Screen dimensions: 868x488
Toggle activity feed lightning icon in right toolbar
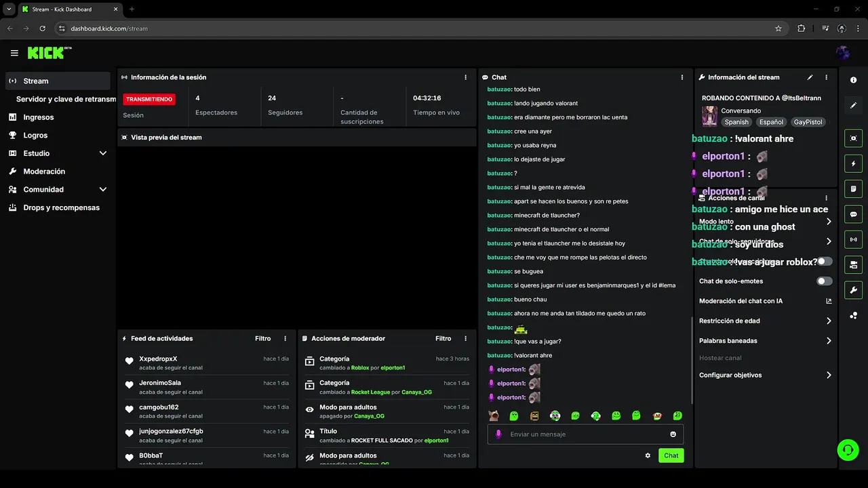(853, 163)
